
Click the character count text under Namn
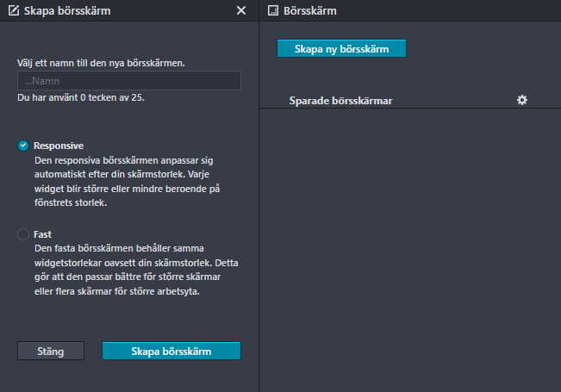81,97
